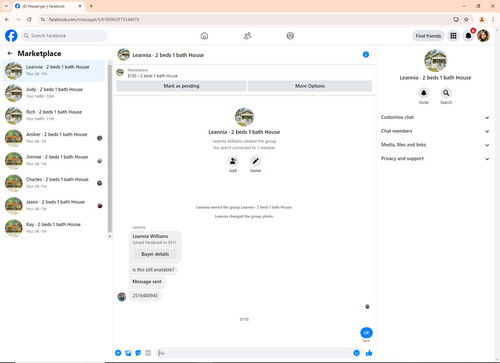Expand Media, files and links section
The height and width of the screenshot is (363, 500).
tap(435, 145)
